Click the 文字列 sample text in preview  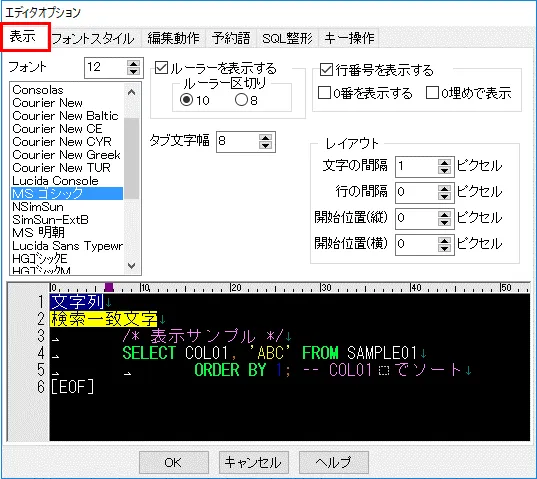77,302
